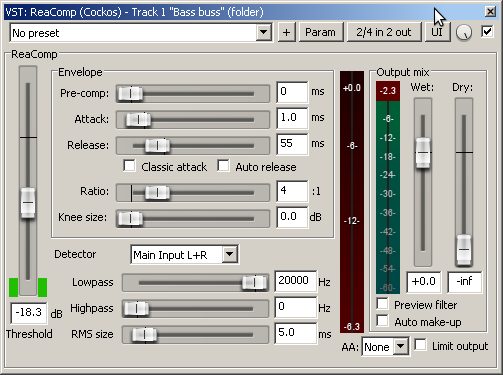Enable Auto make-up checkbox
503x375 pixels.
coord(382,321)
